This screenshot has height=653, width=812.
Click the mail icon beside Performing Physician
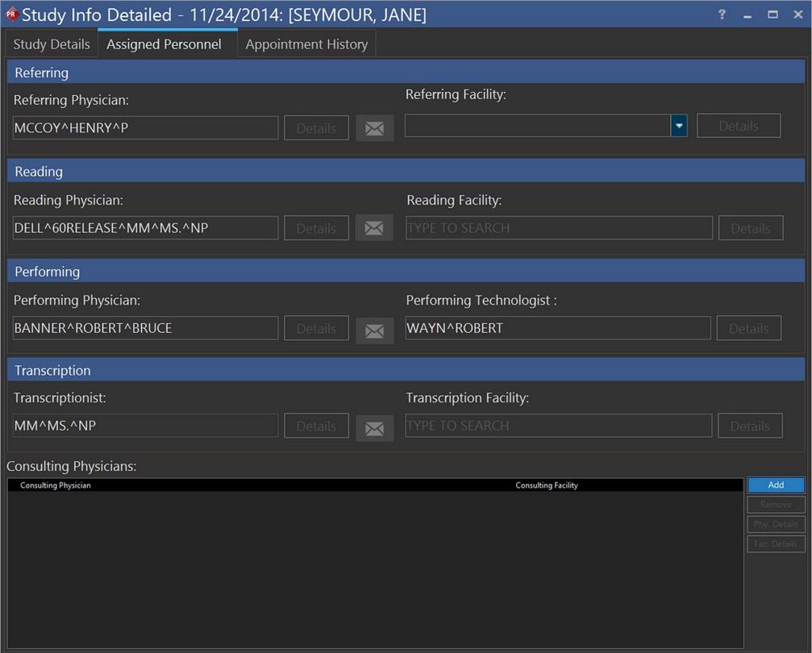point(374,330)
